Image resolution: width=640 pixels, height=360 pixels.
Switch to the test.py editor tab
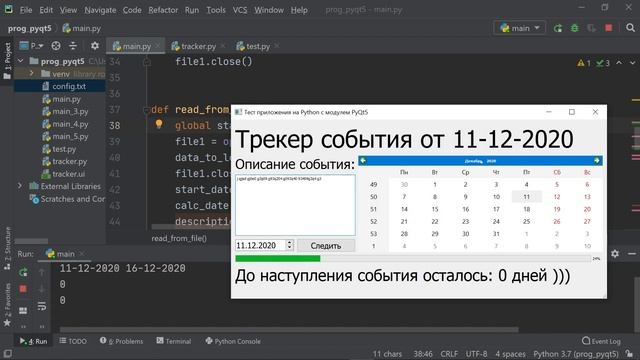click(x=257, y=46)
